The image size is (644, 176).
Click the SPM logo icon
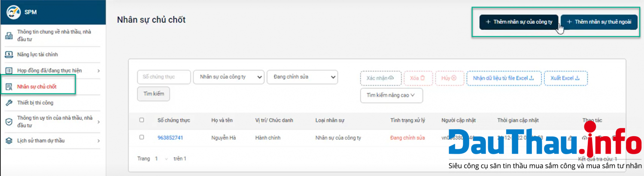[14, 12]
